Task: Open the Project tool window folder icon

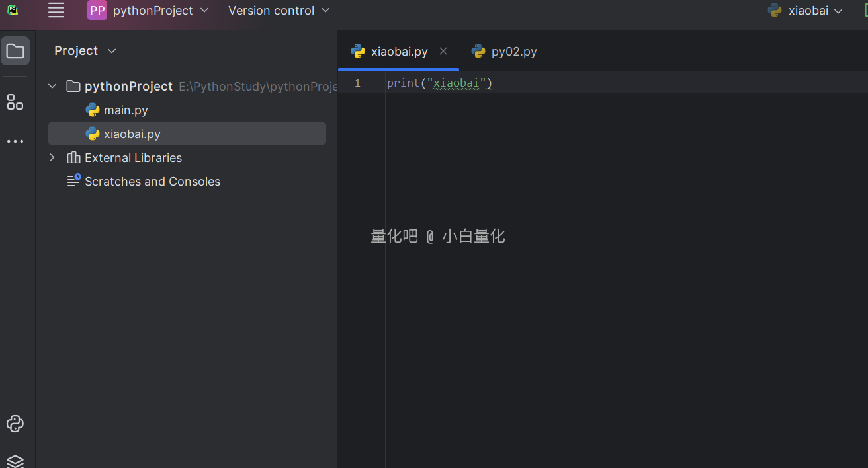Action: [x=15, y=51]
